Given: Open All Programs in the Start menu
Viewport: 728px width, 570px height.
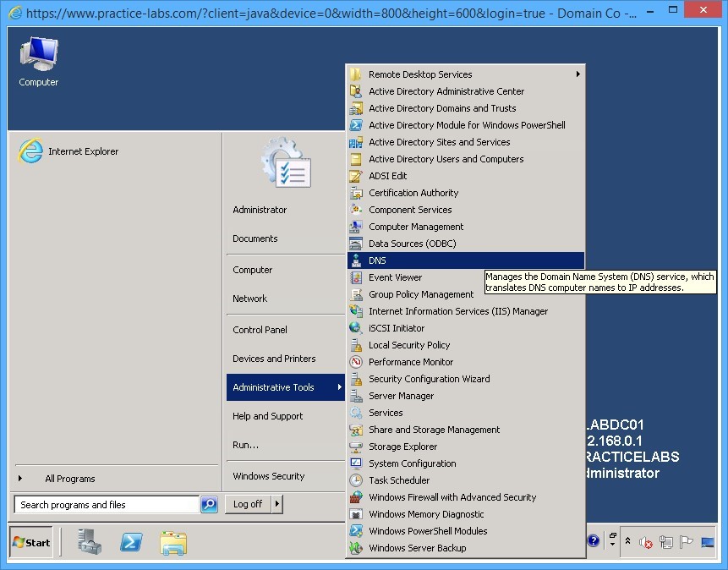Looking at the screenshot, I should (69, 479).
